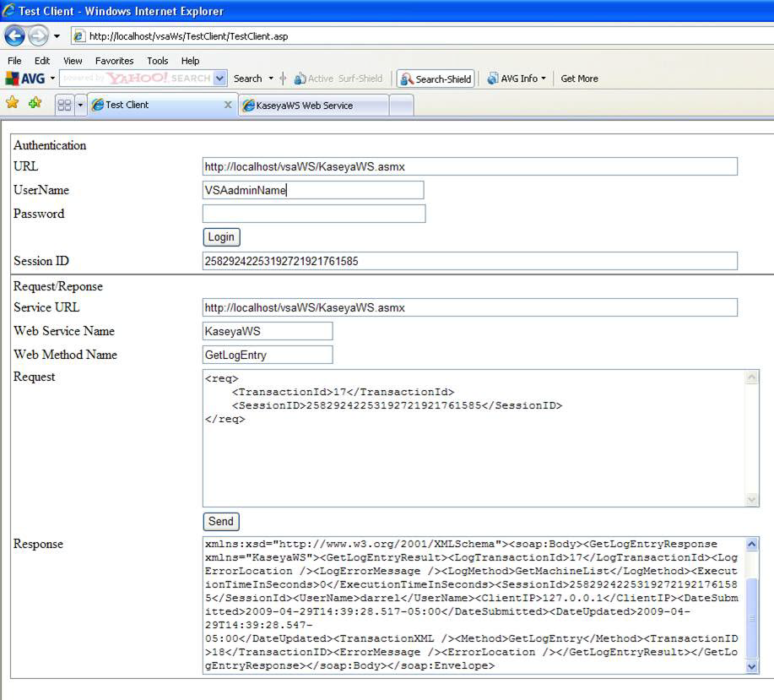Open Quick Tabs grid icon
Viewport: 774px width, 700px height.
64,106
